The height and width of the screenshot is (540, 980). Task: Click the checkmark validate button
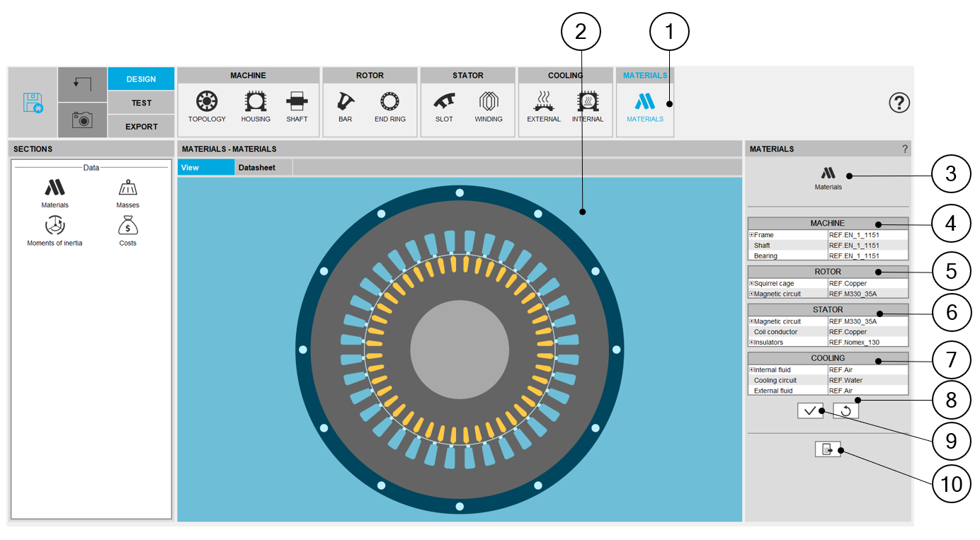click(810, 410)
